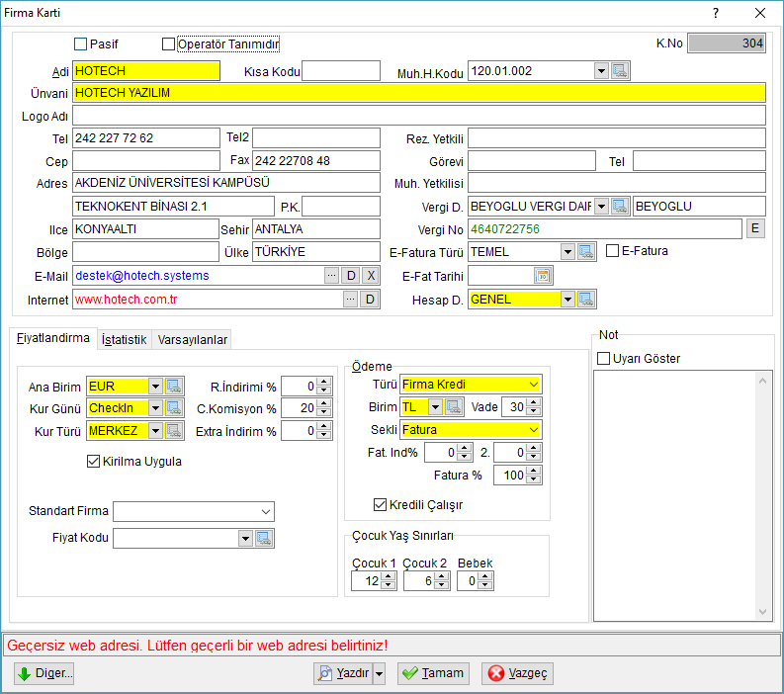Check the E-Fatura checkbox
Image resolution: width=784 pixels, height=694 pixels.
(x=612, y=250)
